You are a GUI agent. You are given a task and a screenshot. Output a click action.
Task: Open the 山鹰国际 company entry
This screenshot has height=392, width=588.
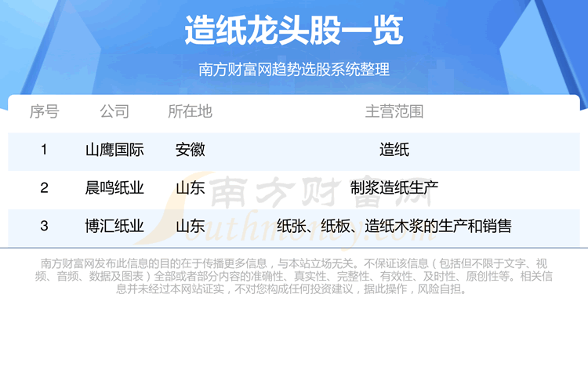(114, 149)
